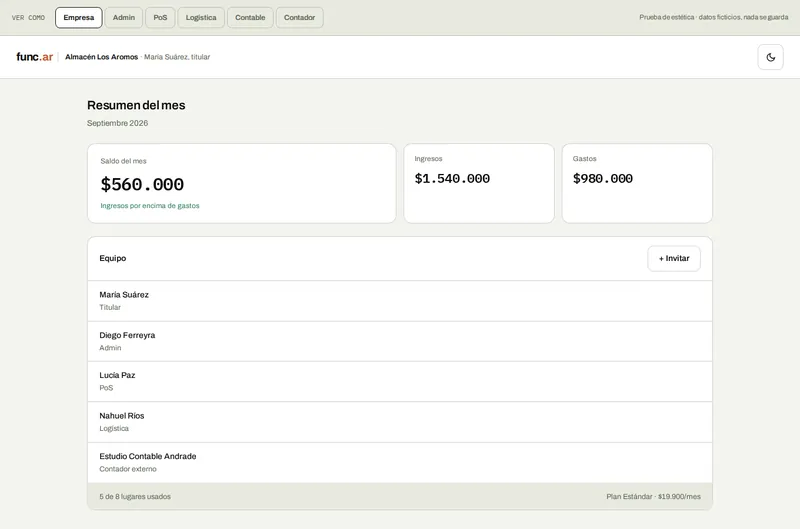
Task: View as Contador role
Action: [x=299, y=17]
